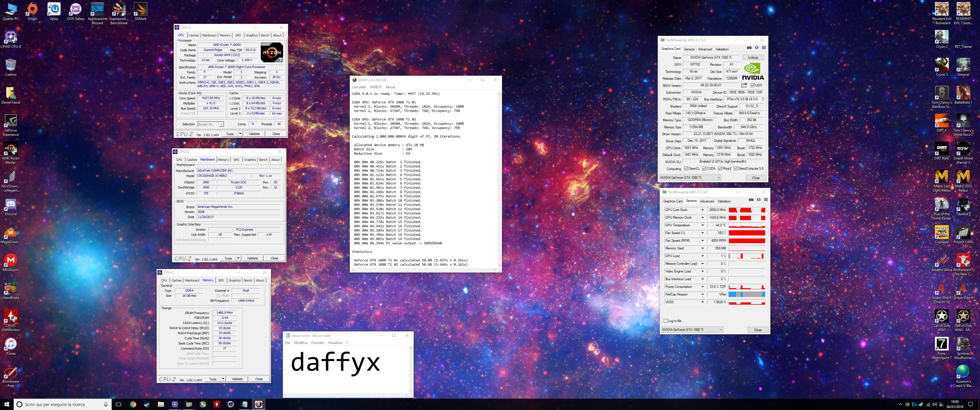Open the Uplay desktop shortcut
The image size is (980, 410).
(54, 11)
